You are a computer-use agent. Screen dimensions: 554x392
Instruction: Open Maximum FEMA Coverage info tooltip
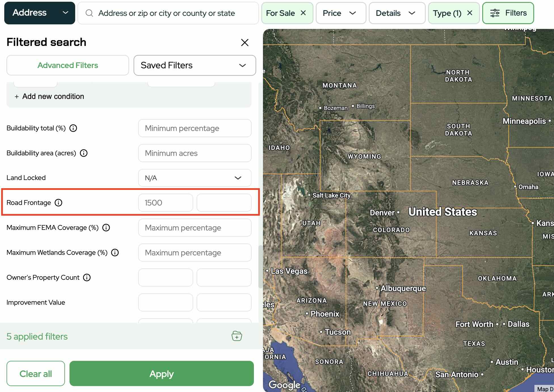click(106, 228)
